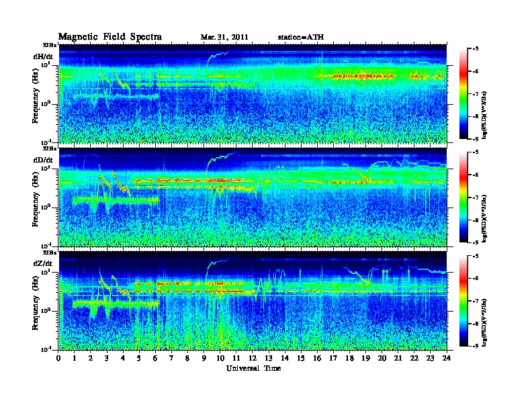This screenshot has height=411, width=532.
Task: Click hour 10 on the time axis
Action: pyautogui.click(x=220, y=358)
